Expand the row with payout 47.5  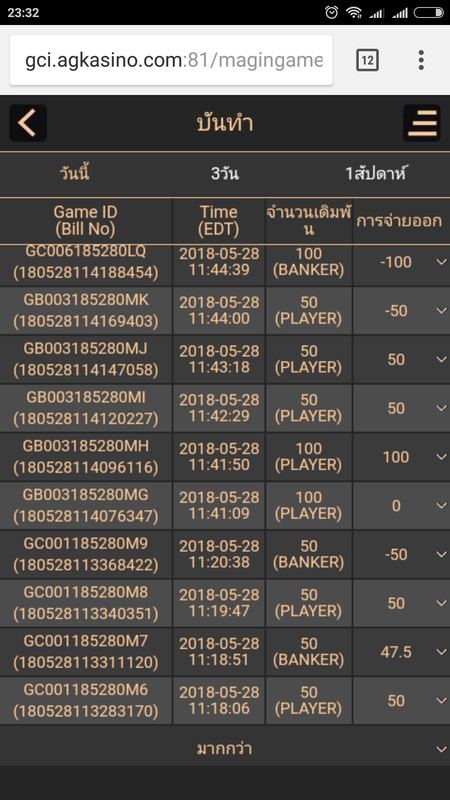coord(441,652)
